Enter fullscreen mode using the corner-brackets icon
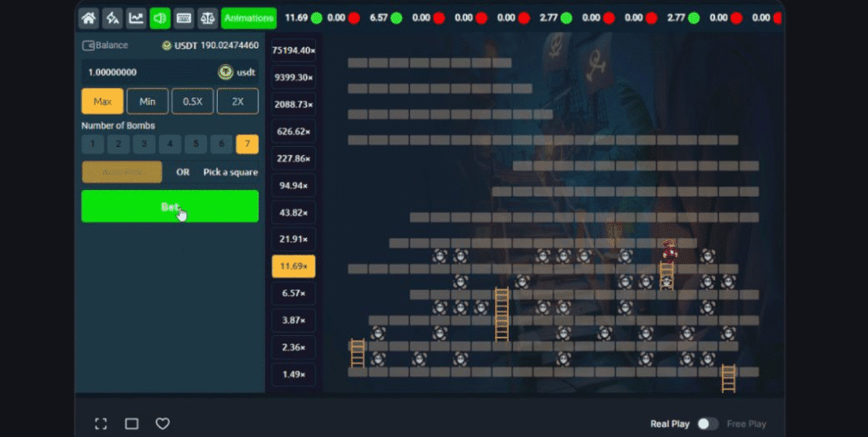 pyautogui.click(x=101, y=423)
